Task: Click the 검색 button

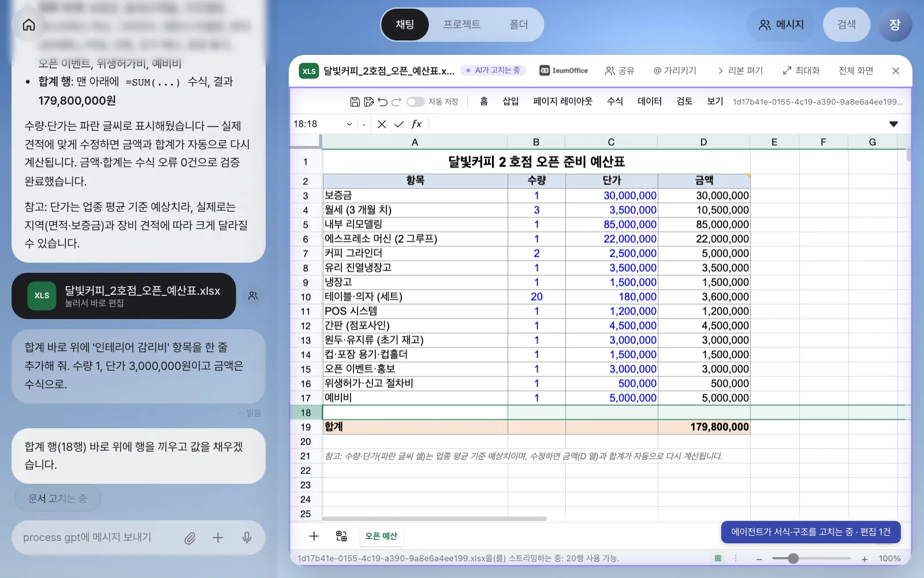Action: [x=847, y=25]
